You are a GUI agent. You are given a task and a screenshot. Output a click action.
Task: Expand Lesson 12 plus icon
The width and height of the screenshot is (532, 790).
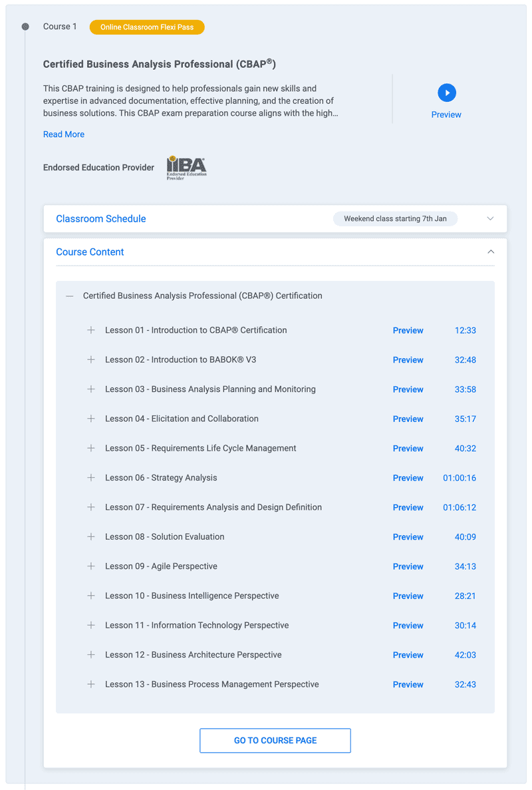pyautogui.click(x=91, y=654)
